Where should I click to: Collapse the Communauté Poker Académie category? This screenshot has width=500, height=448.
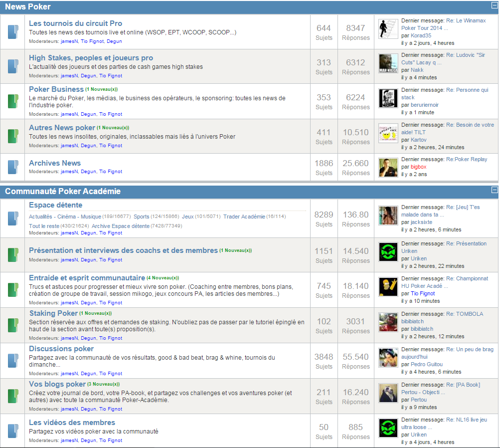494,190
